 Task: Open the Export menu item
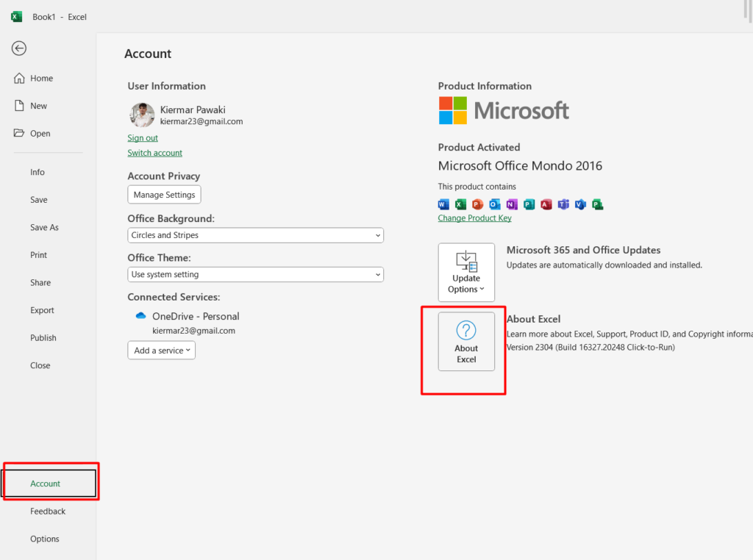pos(42,310)
